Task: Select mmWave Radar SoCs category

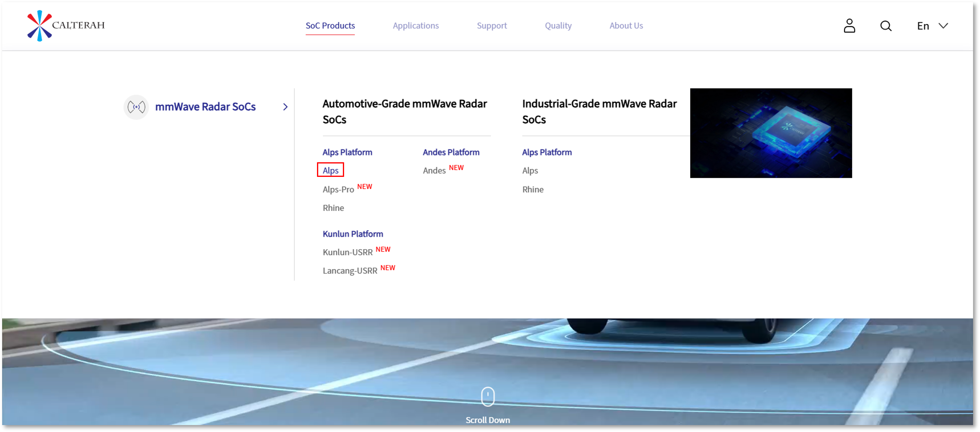Action: tap(205, 107)
